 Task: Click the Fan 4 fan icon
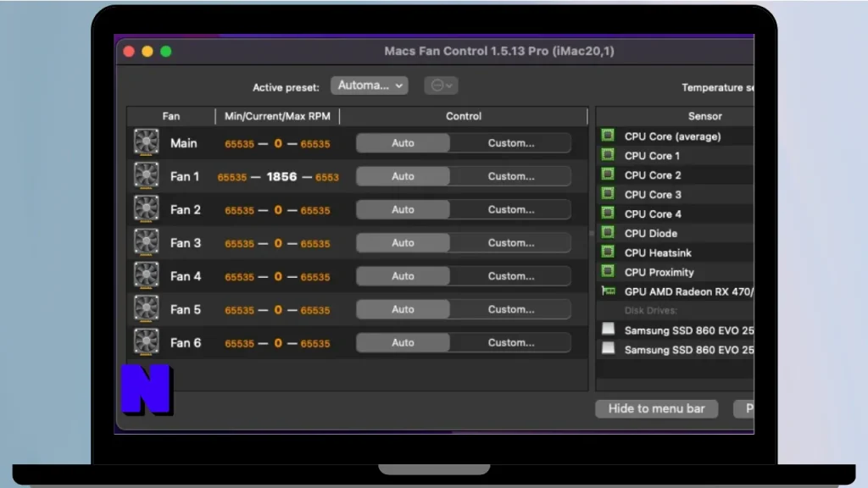pos(146,275)
